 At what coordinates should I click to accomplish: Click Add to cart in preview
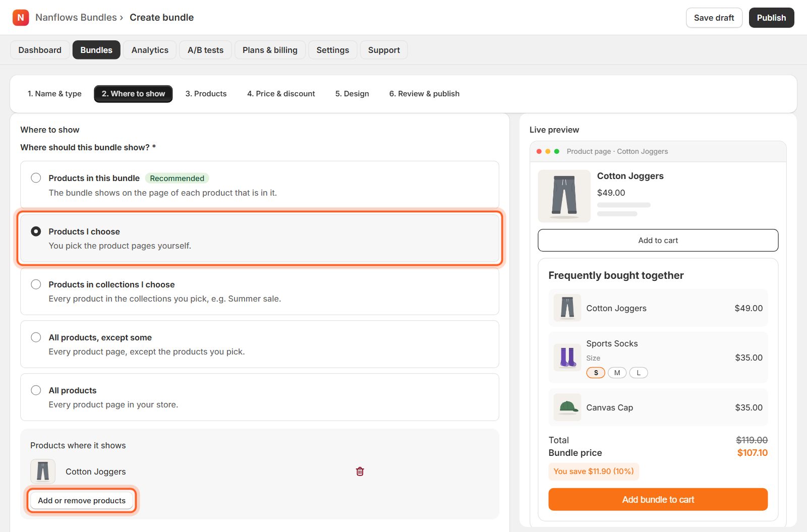click(x=658, y=241)
